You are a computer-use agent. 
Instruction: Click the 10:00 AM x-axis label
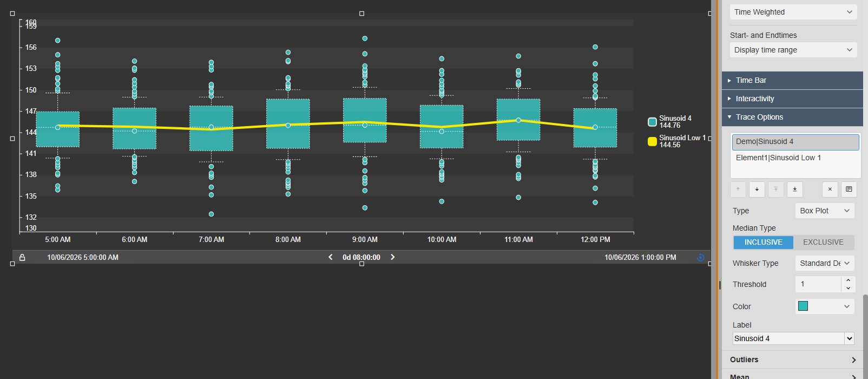(x=442, y=239)
